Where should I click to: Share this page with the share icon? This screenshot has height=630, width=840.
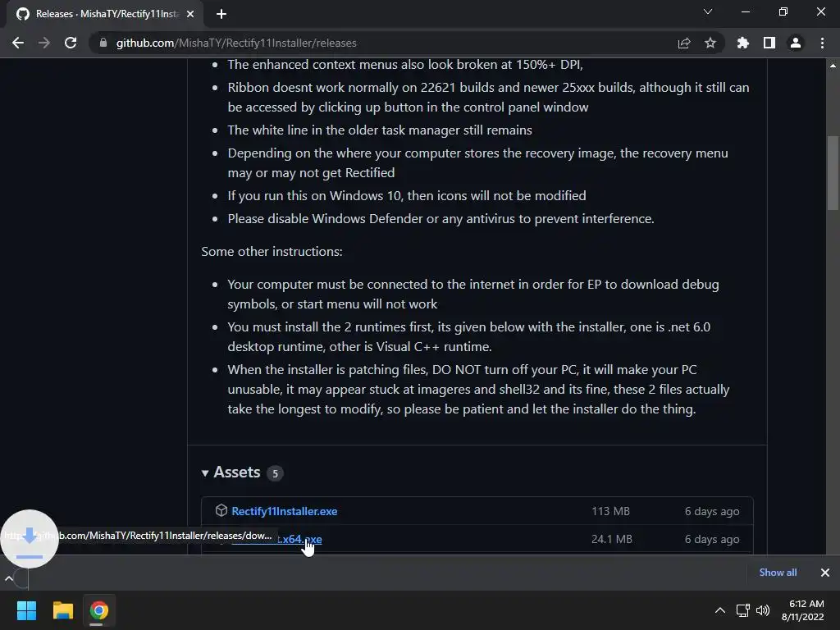(684, 43)
